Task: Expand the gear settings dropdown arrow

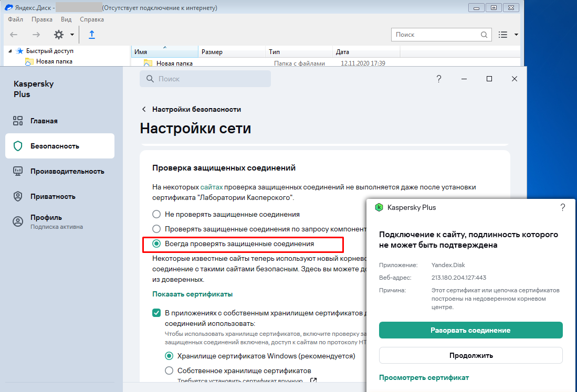Action: pos(72,35)
